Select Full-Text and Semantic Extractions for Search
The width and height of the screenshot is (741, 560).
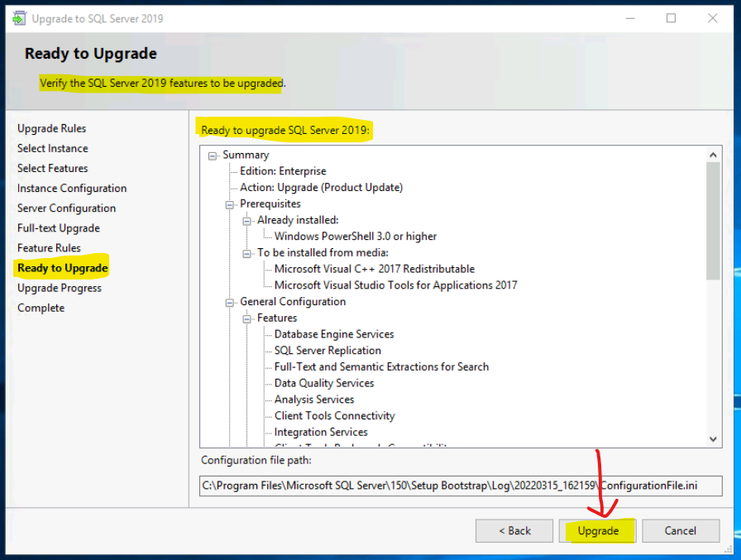(x=382, y=366)
